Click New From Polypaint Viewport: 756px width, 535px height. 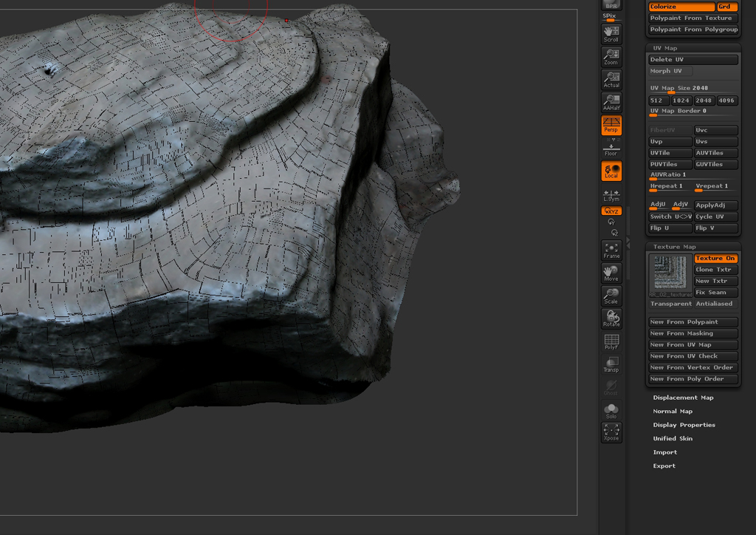[x=693, y=321]
